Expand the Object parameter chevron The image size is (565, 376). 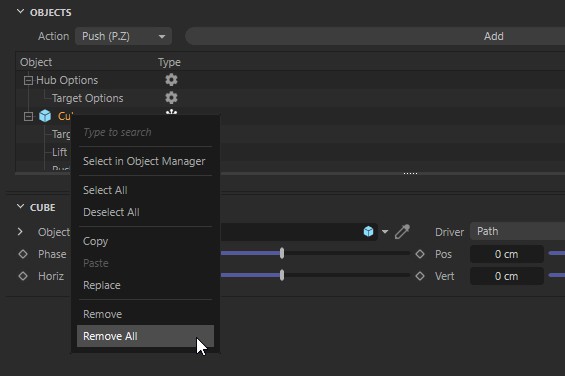(20, 232)
